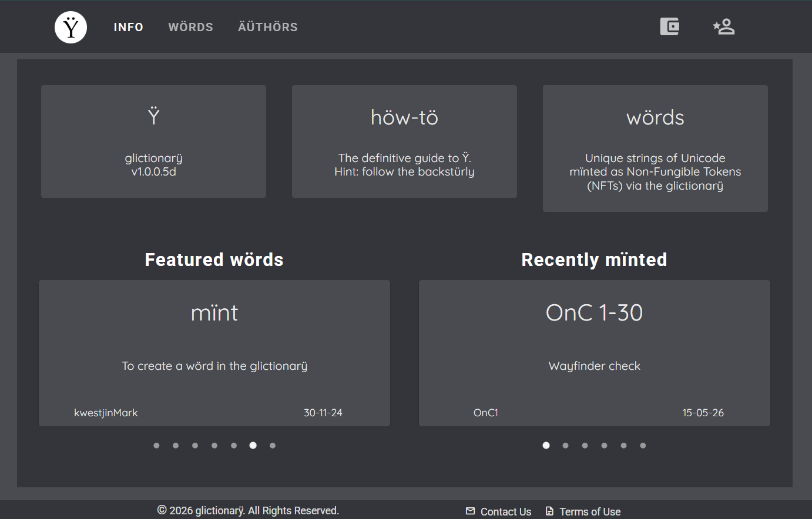Select last Featured wörds carousel dot

tap(273, 446)
